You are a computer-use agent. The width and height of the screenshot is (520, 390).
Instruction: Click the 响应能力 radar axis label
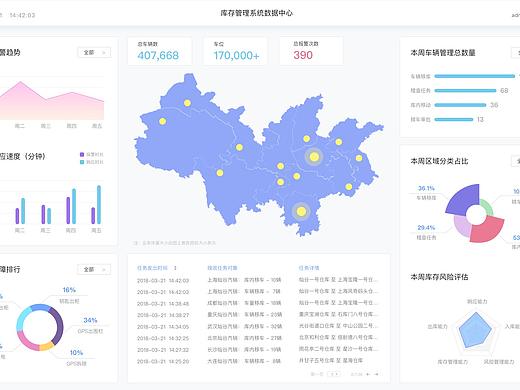pyautogui.click(x=477, y=302)
